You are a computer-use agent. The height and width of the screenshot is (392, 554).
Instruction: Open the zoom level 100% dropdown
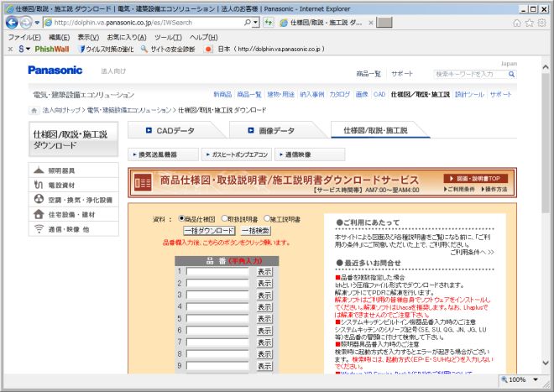[x=536, y=379]
